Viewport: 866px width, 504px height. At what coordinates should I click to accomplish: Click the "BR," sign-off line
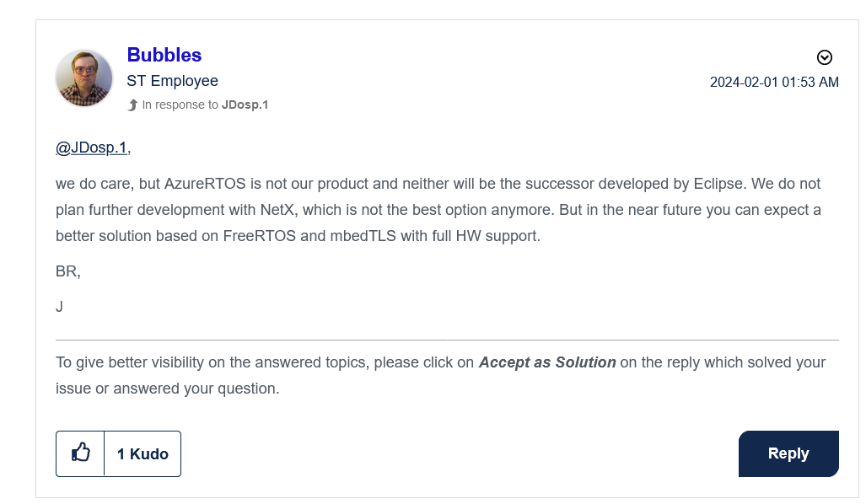pos(67,271)
